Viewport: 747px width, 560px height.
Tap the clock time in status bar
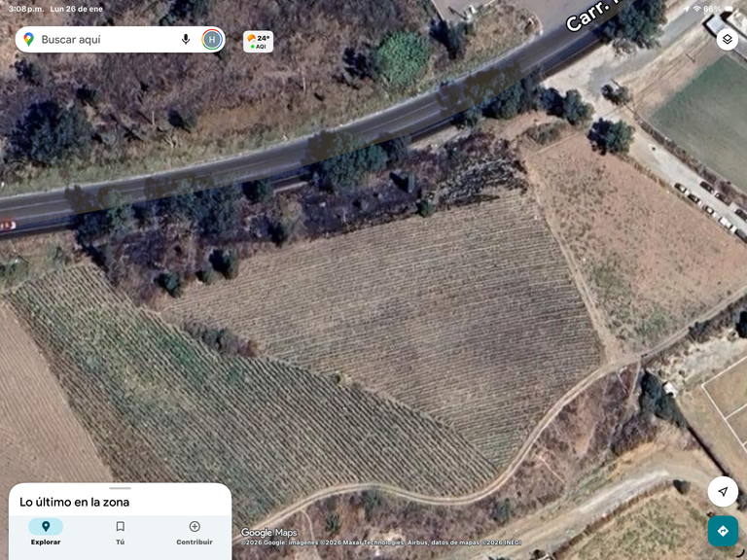pyautogui.click(x=26, y=9)
